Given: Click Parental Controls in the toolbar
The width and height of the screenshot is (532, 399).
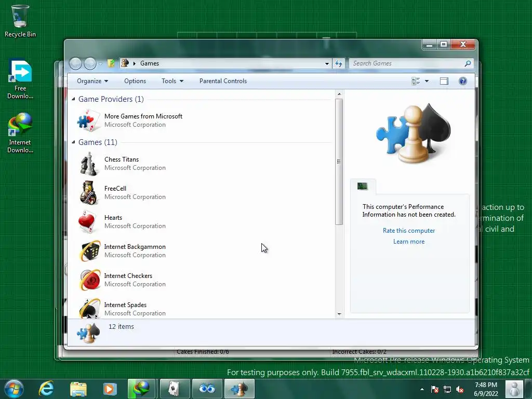Looking at the screenshot, I should click(x=223, y=81).
